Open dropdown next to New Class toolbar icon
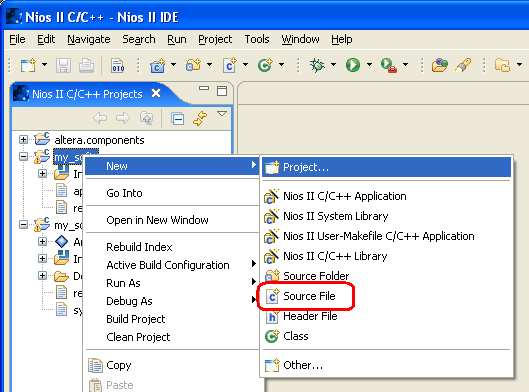This screenshot has width=529, height=392. pyautogui.click(x=281, y=64)
